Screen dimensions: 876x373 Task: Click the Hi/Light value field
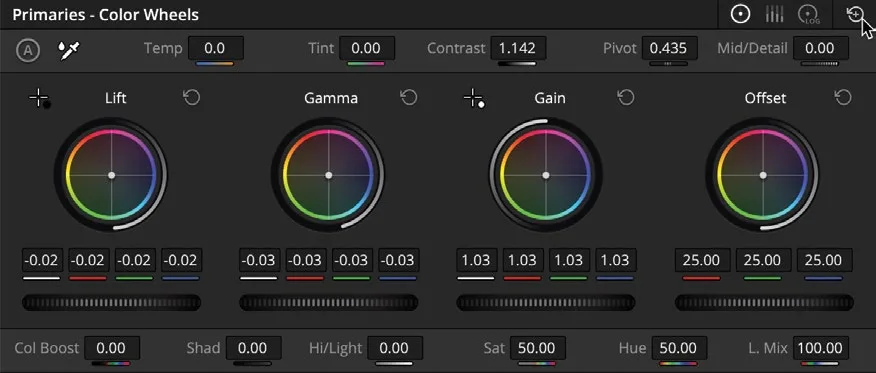394,348
